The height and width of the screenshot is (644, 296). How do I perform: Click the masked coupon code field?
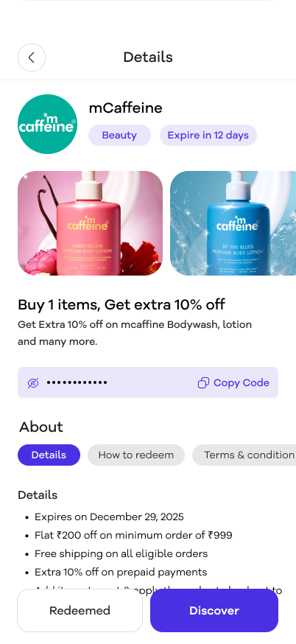[148, 382]
